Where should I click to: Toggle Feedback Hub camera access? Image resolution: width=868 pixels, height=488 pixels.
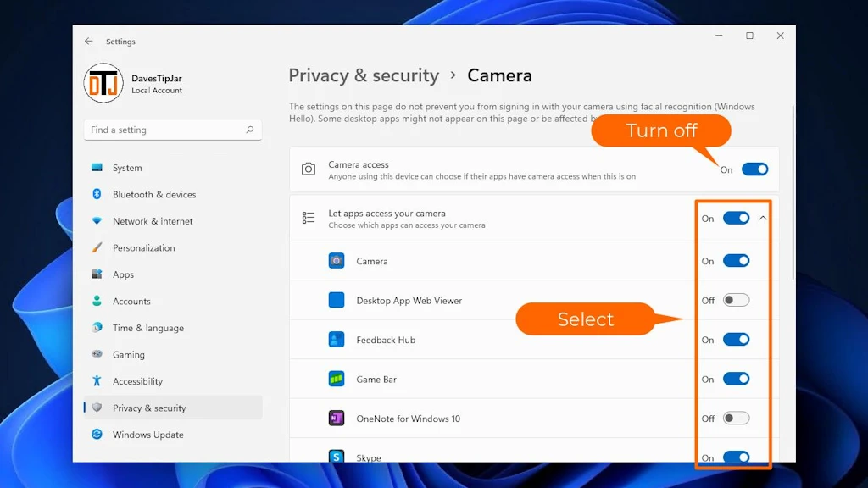coord(736,339)
